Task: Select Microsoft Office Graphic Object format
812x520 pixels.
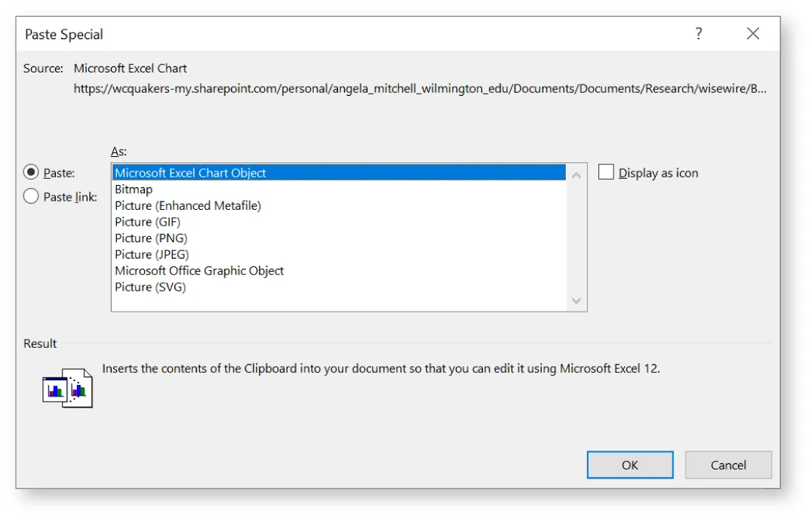Action: pyautogui.click(x=198, y=270)
